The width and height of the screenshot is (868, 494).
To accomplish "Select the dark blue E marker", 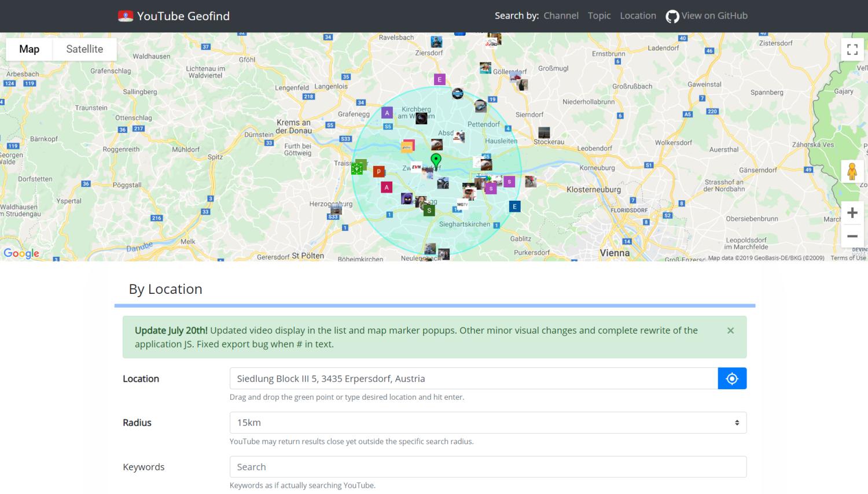I will coord(514,207).
